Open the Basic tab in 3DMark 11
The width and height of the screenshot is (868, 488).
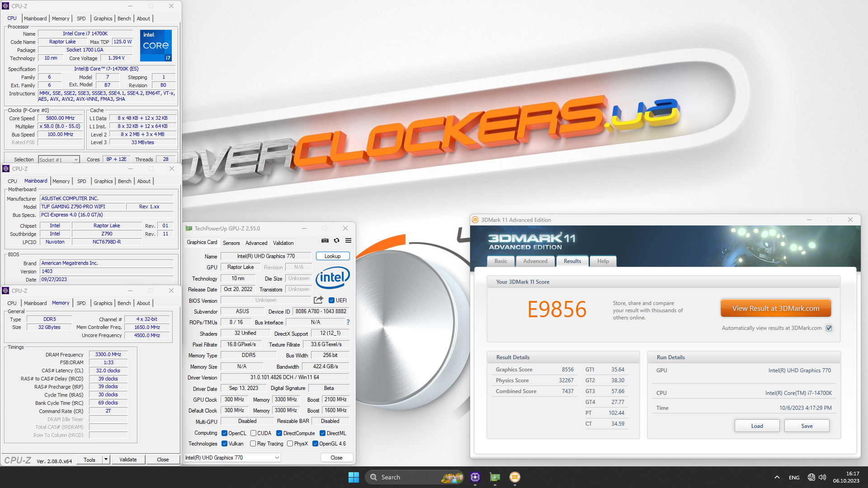coord(500,261)
